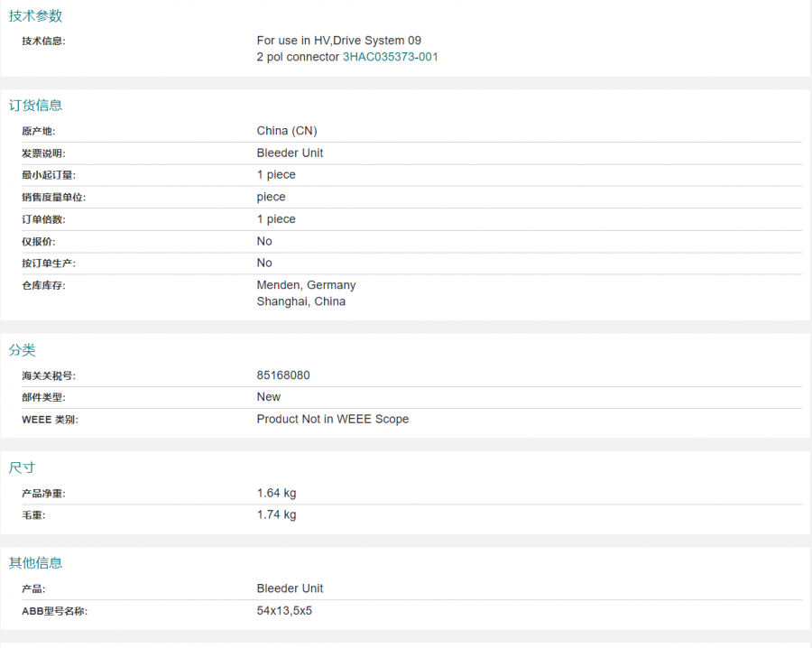Click the China (CN) origin value

click(287, 131)
